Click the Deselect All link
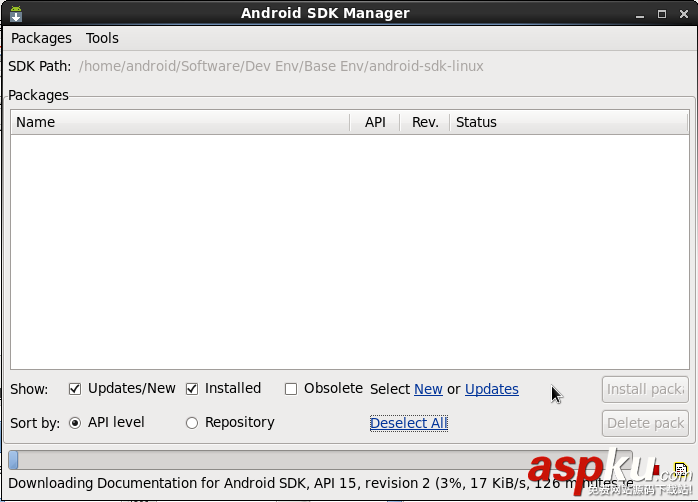698x502 pixels. [409, 423]
